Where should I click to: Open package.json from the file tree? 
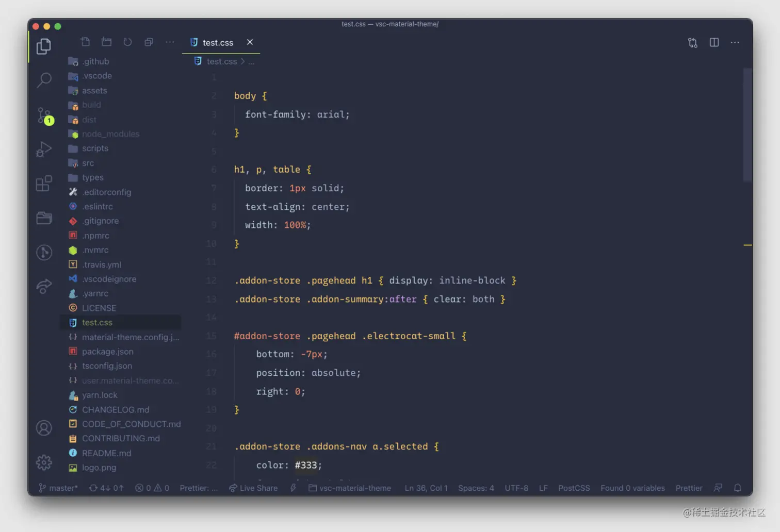(x=107, y=352)
